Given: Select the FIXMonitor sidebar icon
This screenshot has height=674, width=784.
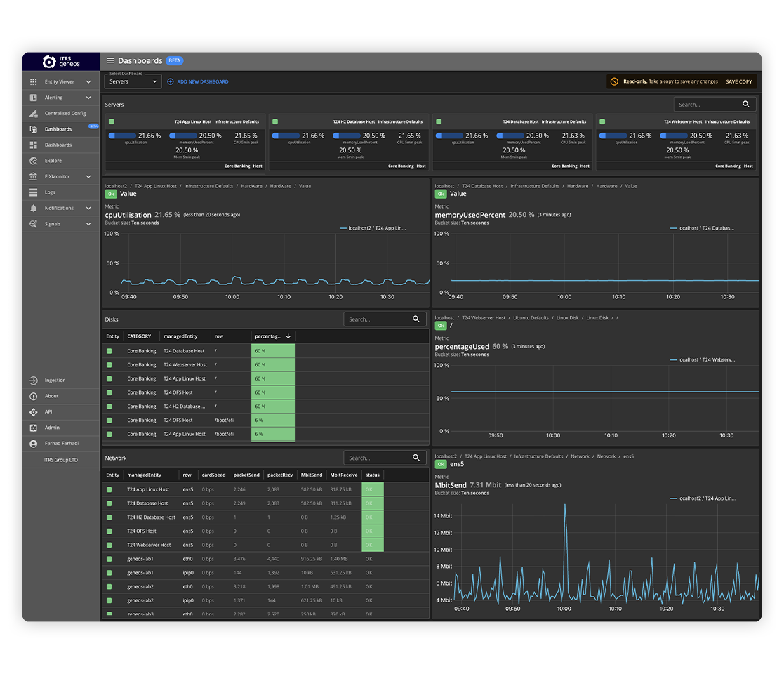Looking at the screenshot, I should (x=33, y=176).
